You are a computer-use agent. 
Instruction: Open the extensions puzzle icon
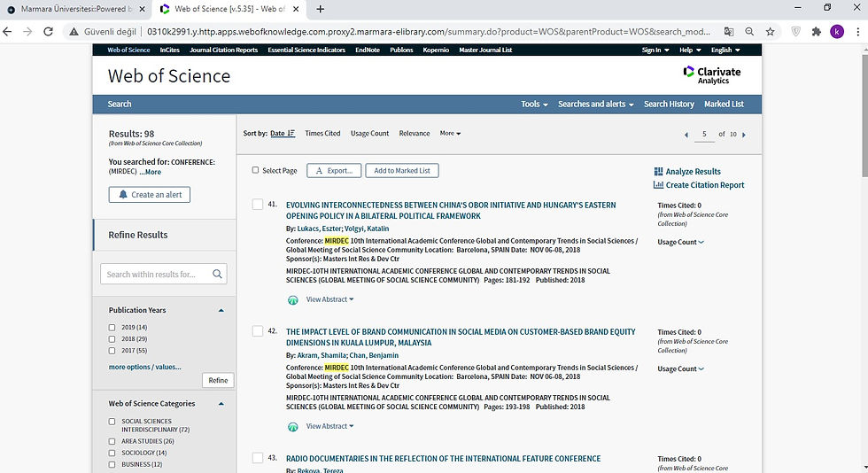pyautogui.click(x=817, y=32)
